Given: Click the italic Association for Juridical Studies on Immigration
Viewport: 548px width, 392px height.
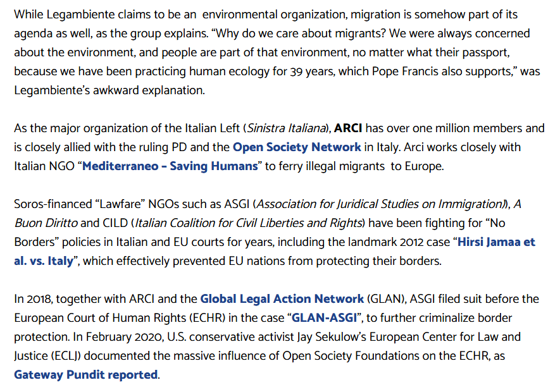Looking at the screenshot, I should click(x=380, y=204).
